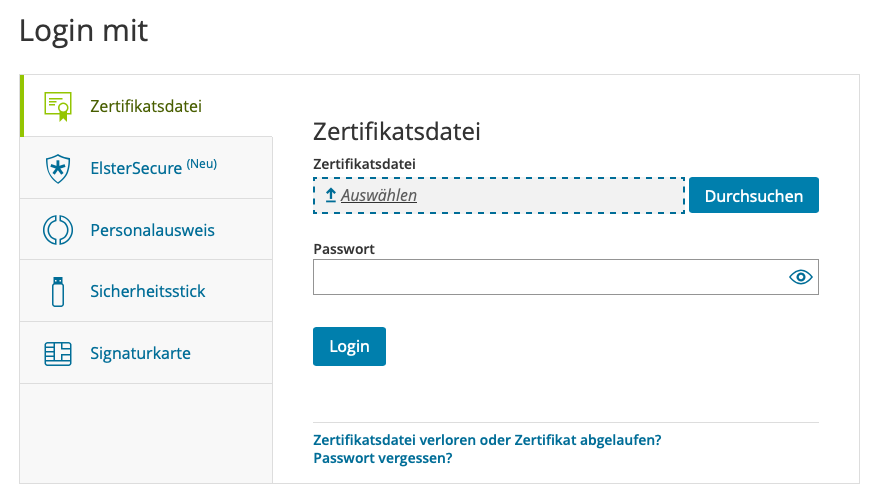Click the green certificate icon in the sidebar
This screenshot has height=501, width=877.
click(x=58, y=106)
